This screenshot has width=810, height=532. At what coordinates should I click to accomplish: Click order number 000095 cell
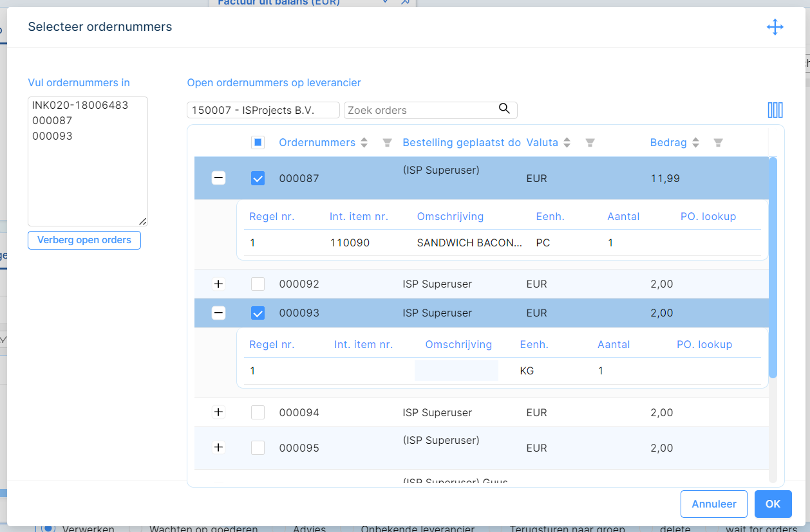[299, 448]
